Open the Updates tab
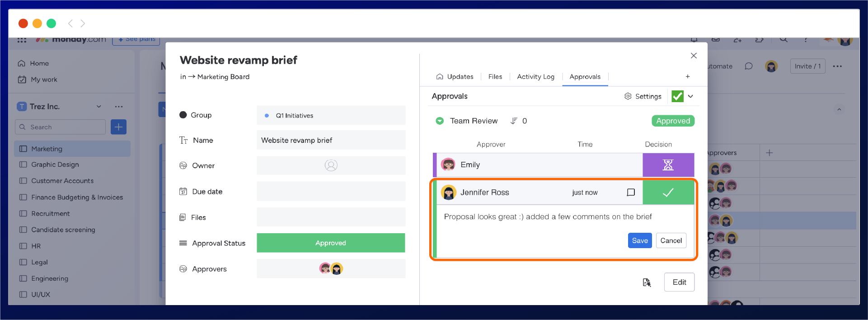 (x=455, y=77)
